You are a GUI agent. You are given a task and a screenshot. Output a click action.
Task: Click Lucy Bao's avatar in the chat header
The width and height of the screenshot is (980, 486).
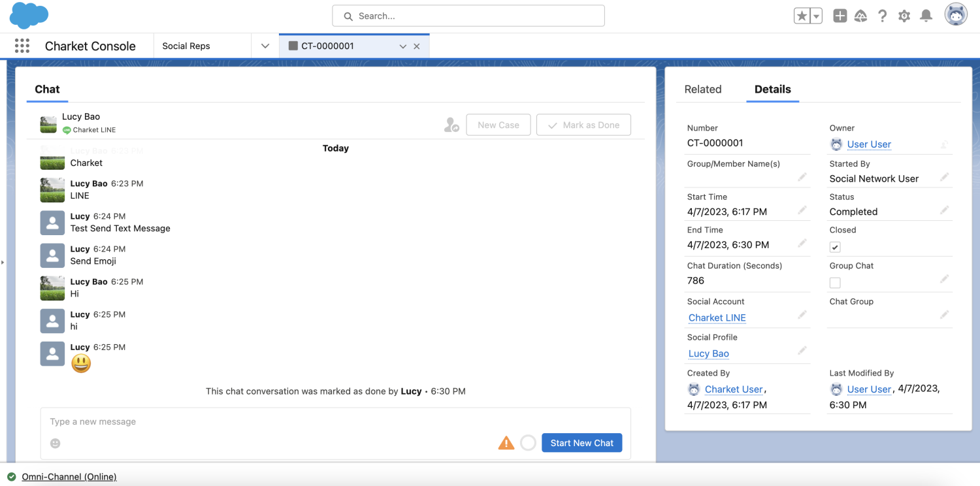click(x=48, y=124)
